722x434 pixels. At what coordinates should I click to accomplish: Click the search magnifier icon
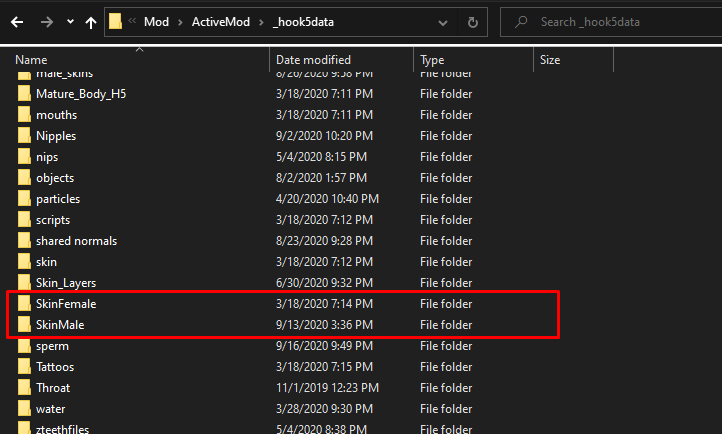click(521, 22)
